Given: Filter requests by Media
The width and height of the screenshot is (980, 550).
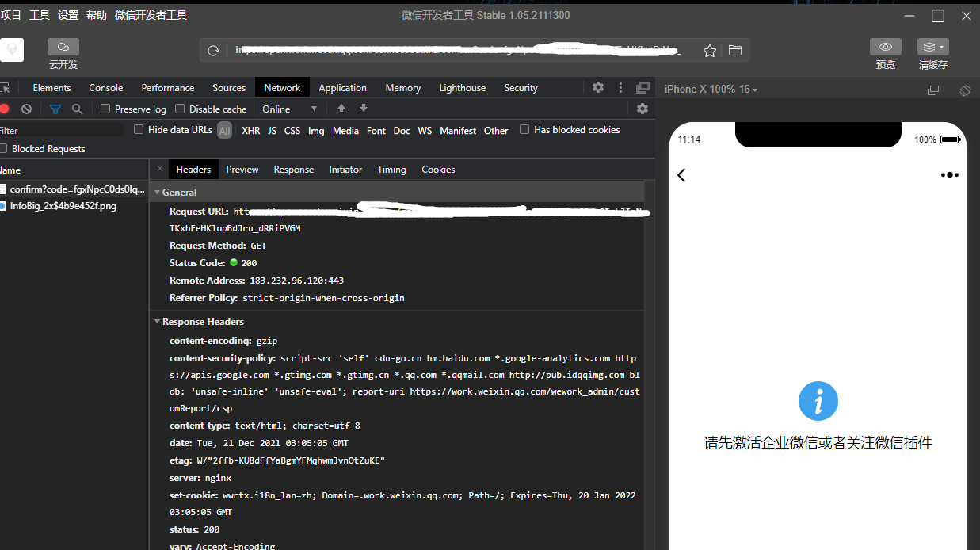Looking at the screenshot, I should click(x=345, y=131).
